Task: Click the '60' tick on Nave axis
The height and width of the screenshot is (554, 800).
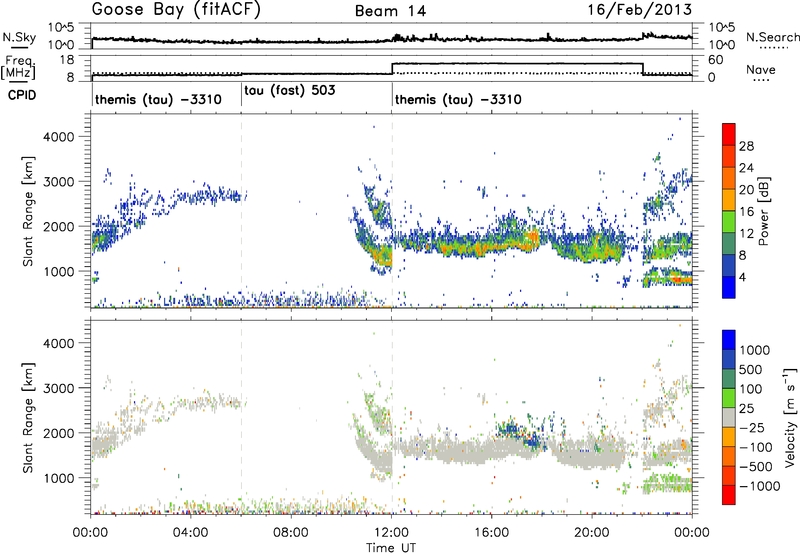Action: (x=716, y=60)
